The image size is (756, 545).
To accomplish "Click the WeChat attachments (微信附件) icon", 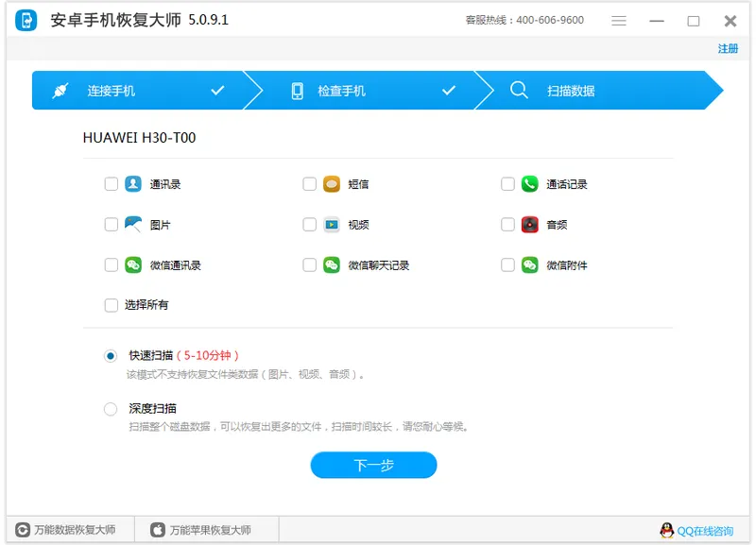I will pyautogui.click(x=530, y=265).
